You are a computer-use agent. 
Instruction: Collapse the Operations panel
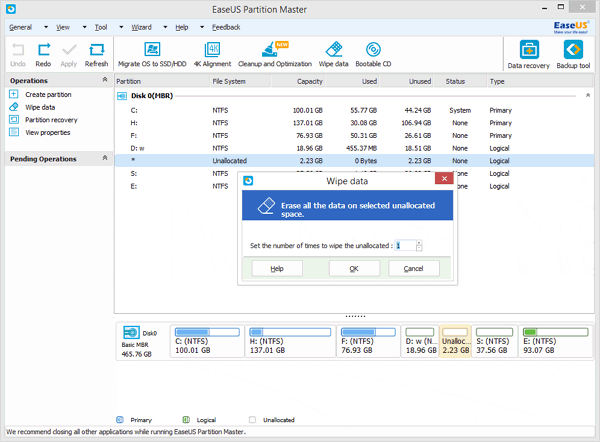[x=105, y=80]
